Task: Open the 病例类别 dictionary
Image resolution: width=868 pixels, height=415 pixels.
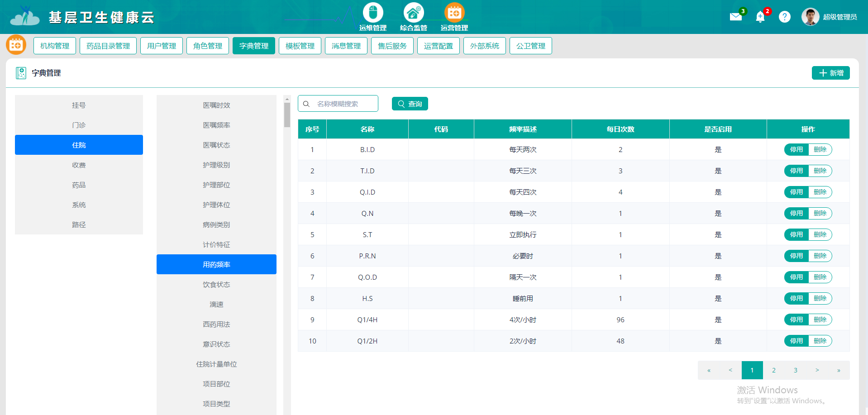Action: point(216,224)
